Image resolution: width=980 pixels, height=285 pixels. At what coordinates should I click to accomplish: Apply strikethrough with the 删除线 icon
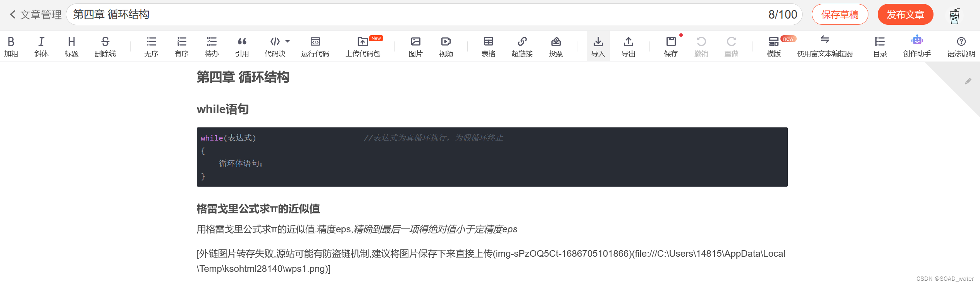pyautogui.click(x=105, y=46)
